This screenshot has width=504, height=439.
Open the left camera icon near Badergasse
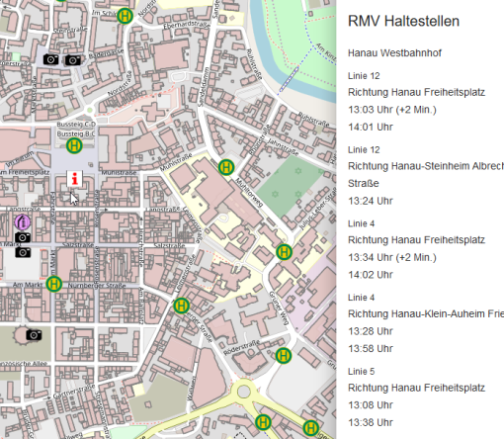[x=51, y=59]
